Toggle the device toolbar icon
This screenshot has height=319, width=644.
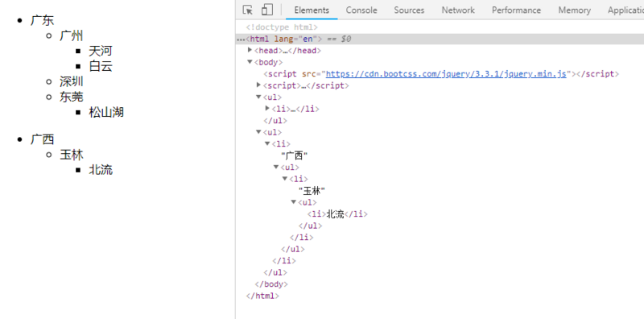(x=267, y=10)
